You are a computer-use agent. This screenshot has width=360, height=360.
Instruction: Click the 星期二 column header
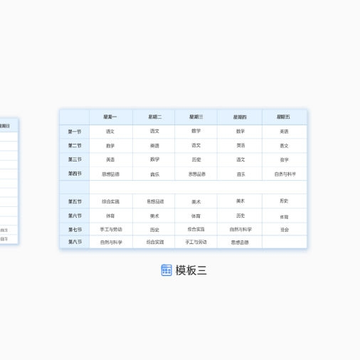(x=155, y=117)
